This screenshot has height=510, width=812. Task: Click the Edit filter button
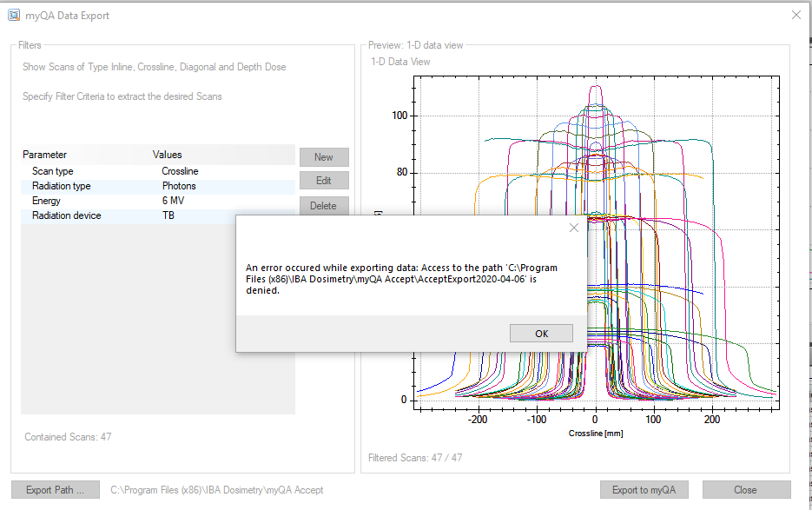coord(324,181)
